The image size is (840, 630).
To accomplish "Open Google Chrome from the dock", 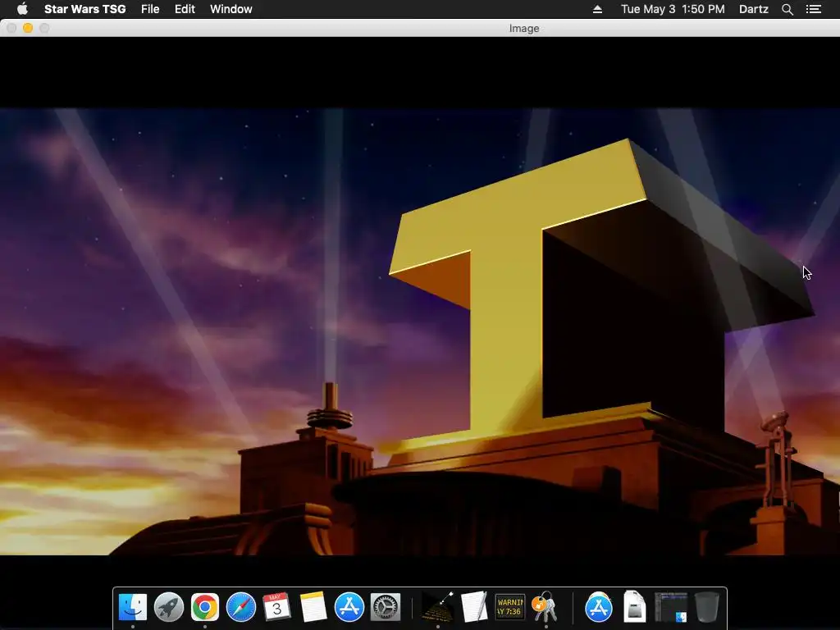I will pyautogui.click(x=204, y=607).
